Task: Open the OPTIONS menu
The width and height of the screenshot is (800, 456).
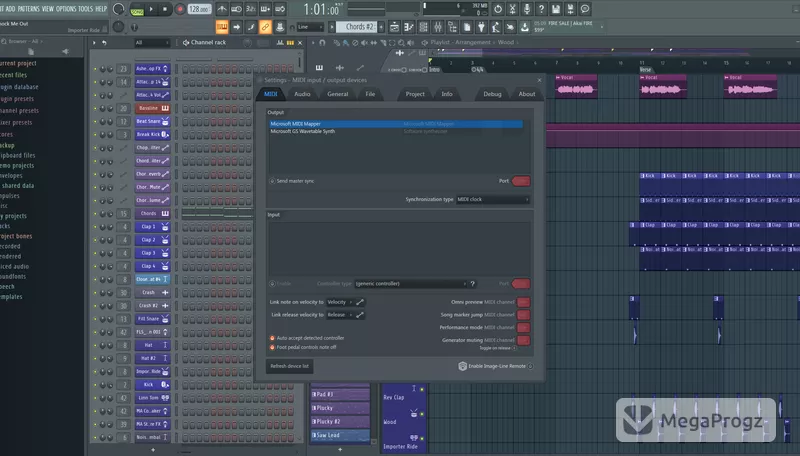Action: click(66, 9)
